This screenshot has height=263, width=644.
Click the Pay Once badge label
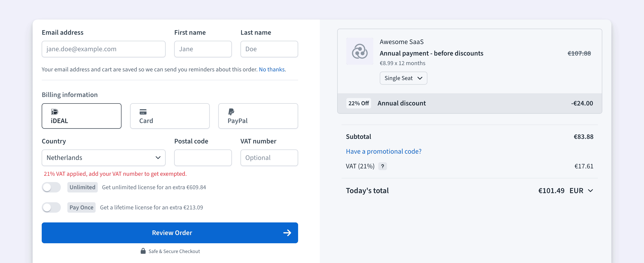[x=81, y=207]
